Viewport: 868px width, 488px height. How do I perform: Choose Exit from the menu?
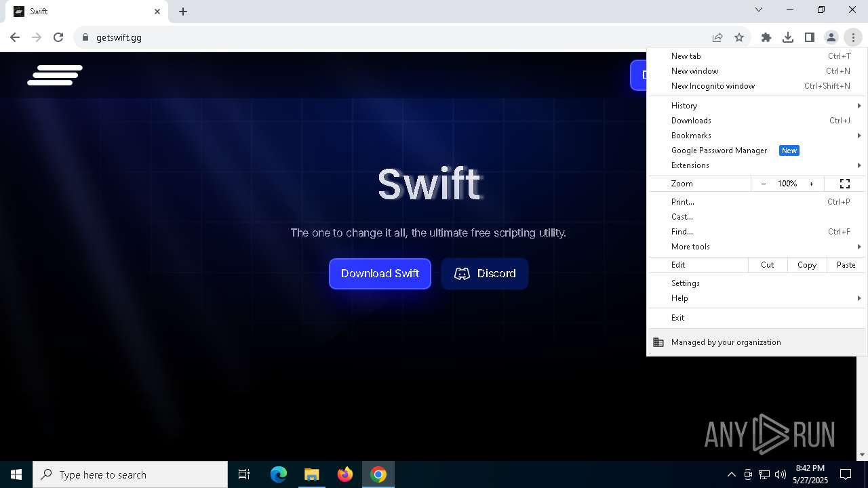point(757,318)
